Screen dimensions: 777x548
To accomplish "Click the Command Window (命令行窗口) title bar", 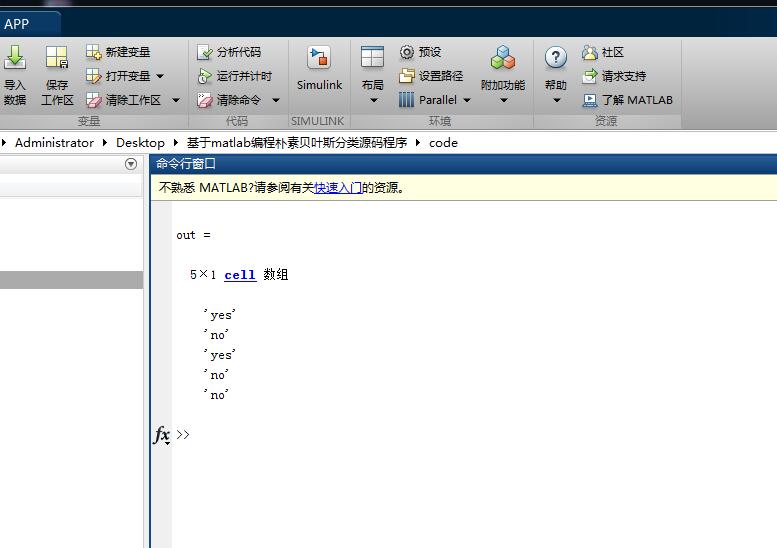I will 463,164.
